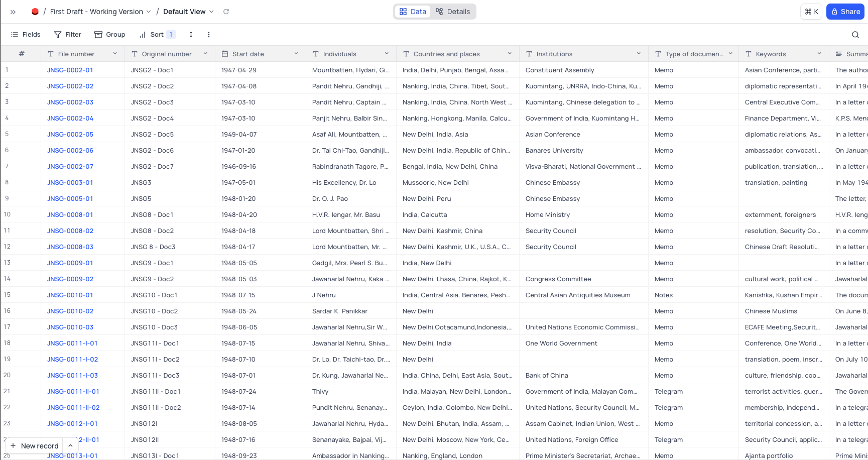Open the Start date column dropdown arrow

coord(296,54)
